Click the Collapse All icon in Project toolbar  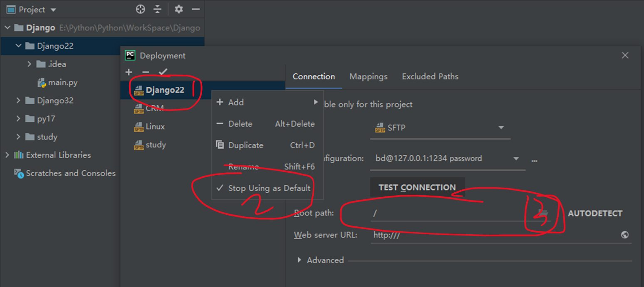(157, 9)
